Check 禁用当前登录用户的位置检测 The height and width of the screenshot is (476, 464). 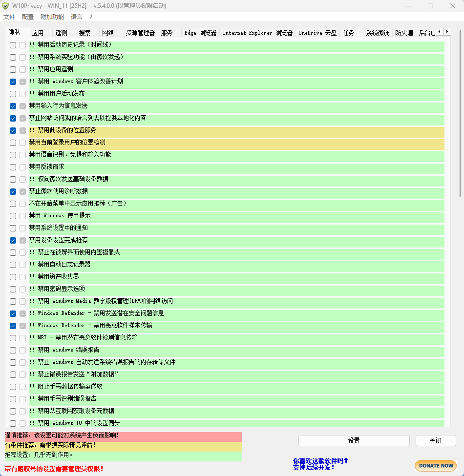(x=13, y=143)
